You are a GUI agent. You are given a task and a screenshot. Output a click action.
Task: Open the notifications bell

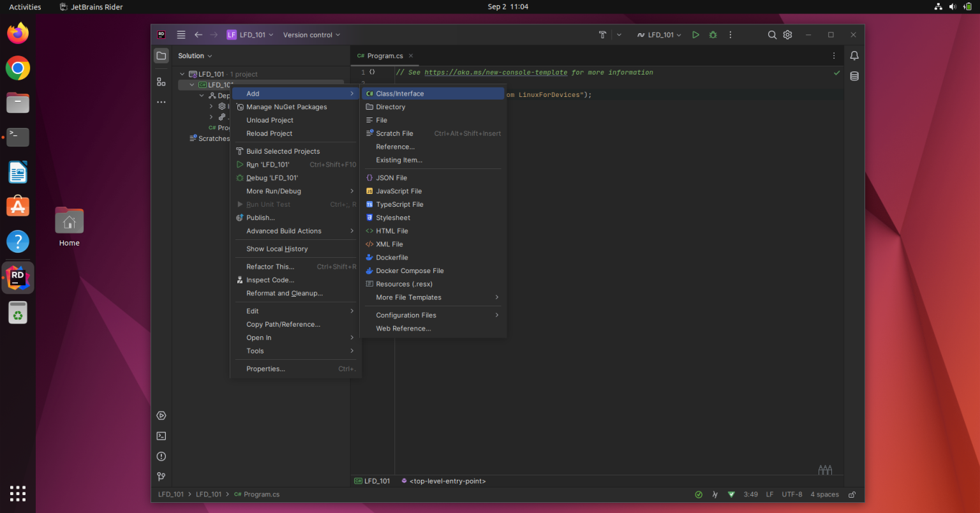click(x=854, y=56)
